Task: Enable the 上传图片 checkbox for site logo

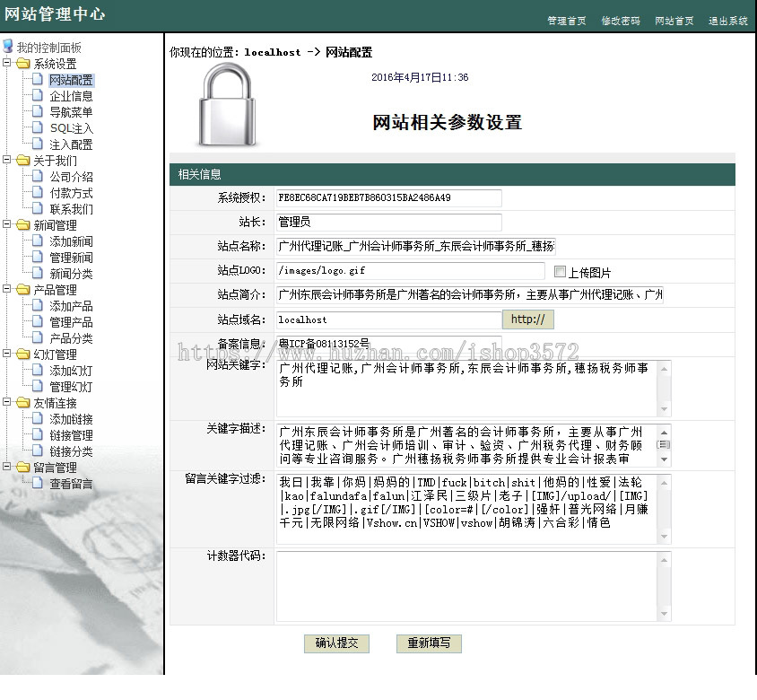Action: tap(560, 270)
